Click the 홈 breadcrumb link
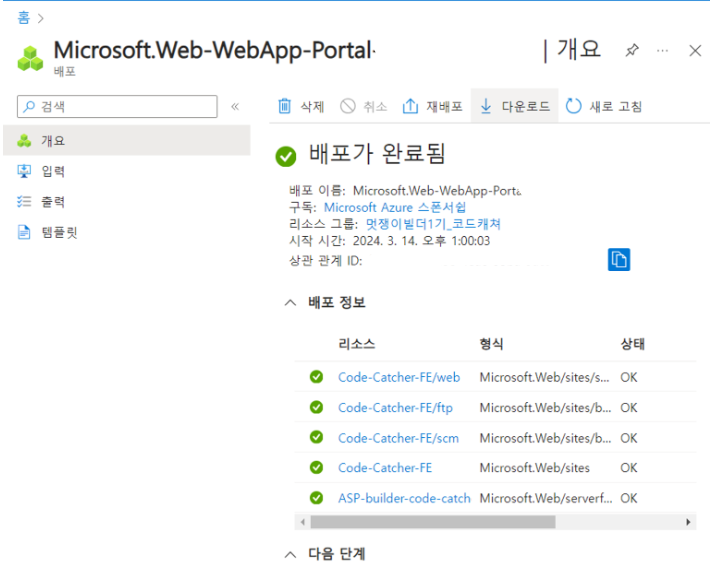718x570 pixels. pyautogui.click(x=23, y=18)
